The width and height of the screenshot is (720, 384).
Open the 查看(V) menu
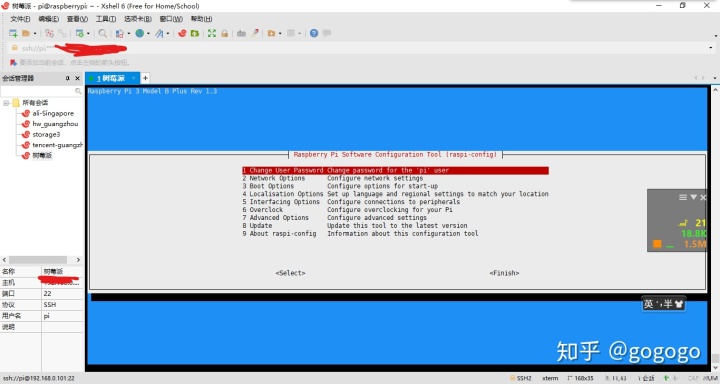click(x=77, y=19)
